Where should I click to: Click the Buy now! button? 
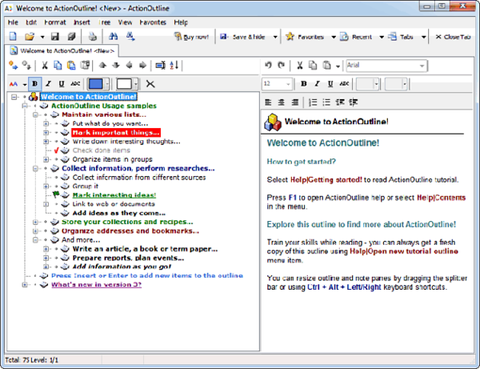[x=192, y=37]
